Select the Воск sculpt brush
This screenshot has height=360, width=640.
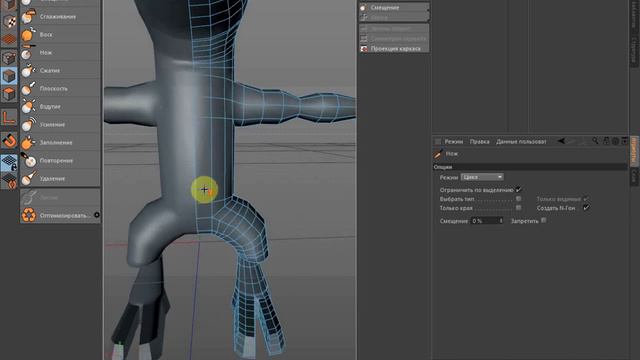tap(60, 35)
